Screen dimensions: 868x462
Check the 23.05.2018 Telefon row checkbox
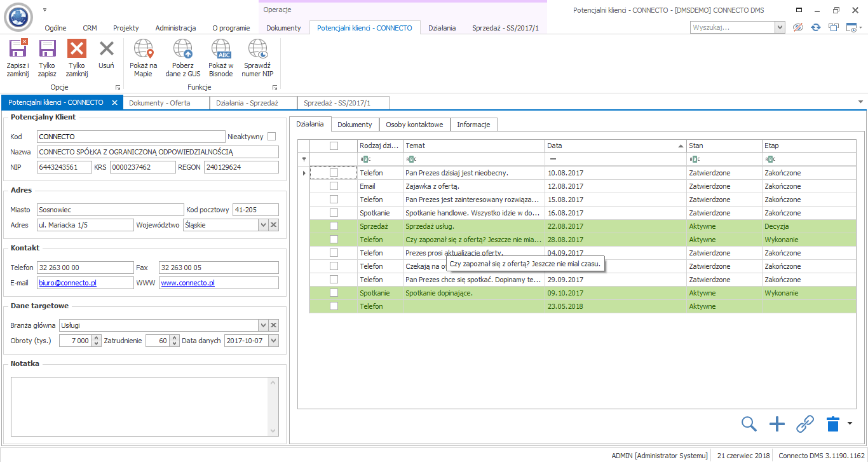tap(334, 306)
